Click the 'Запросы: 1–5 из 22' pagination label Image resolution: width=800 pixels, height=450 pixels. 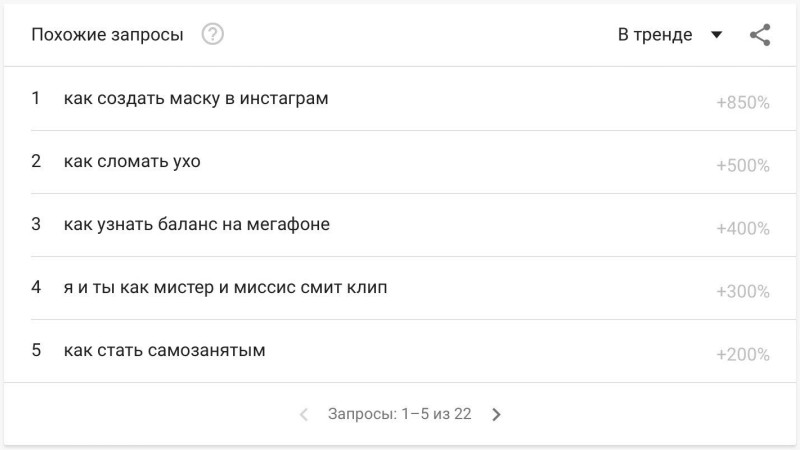399,414
